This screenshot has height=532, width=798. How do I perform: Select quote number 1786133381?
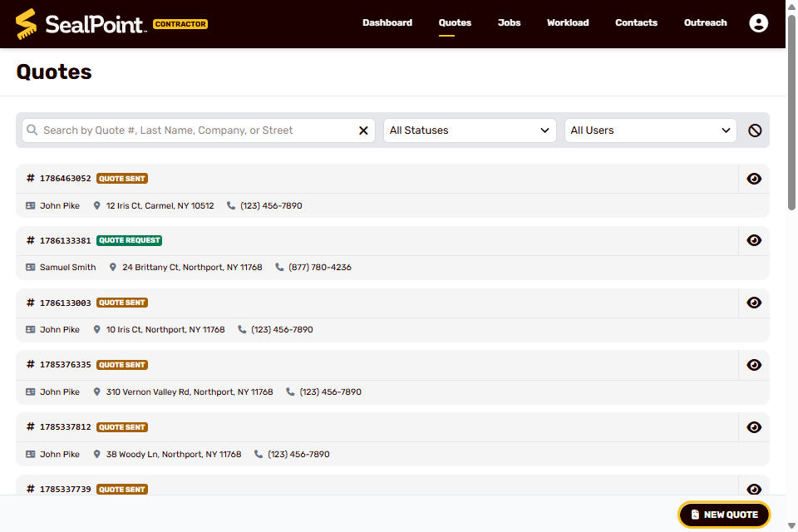[65, 240]
